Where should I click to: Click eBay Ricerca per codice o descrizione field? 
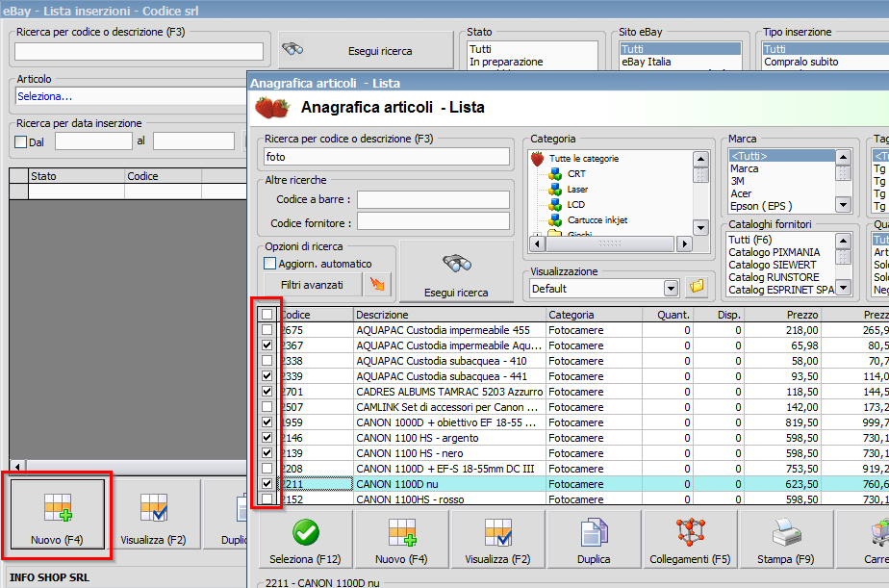coord(139,52)
